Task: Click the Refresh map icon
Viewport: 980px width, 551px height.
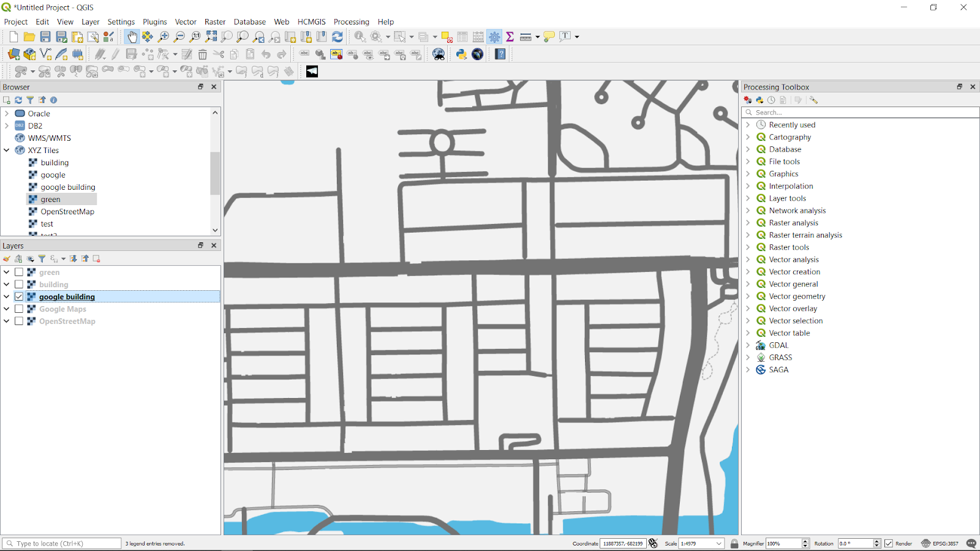Action: click(338, 36)
